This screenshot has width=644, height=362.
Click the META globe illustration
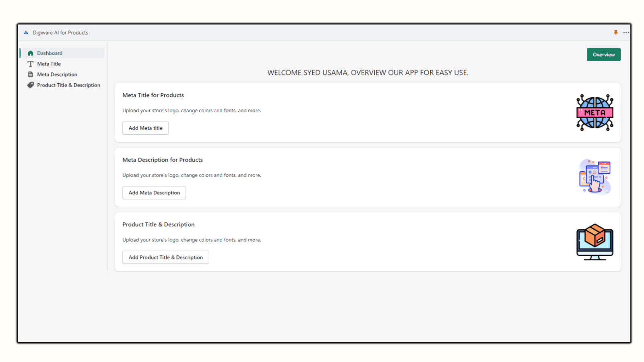594,113
